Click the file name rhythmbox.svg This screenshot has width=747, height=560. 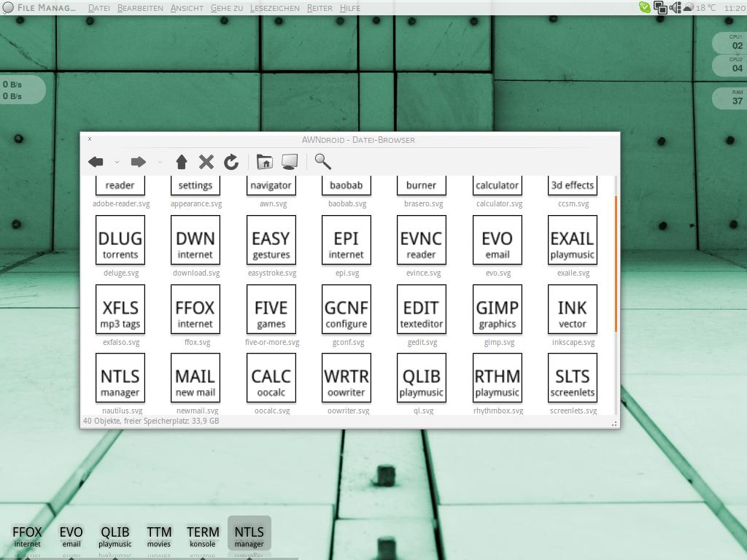[x=498, y=411]
